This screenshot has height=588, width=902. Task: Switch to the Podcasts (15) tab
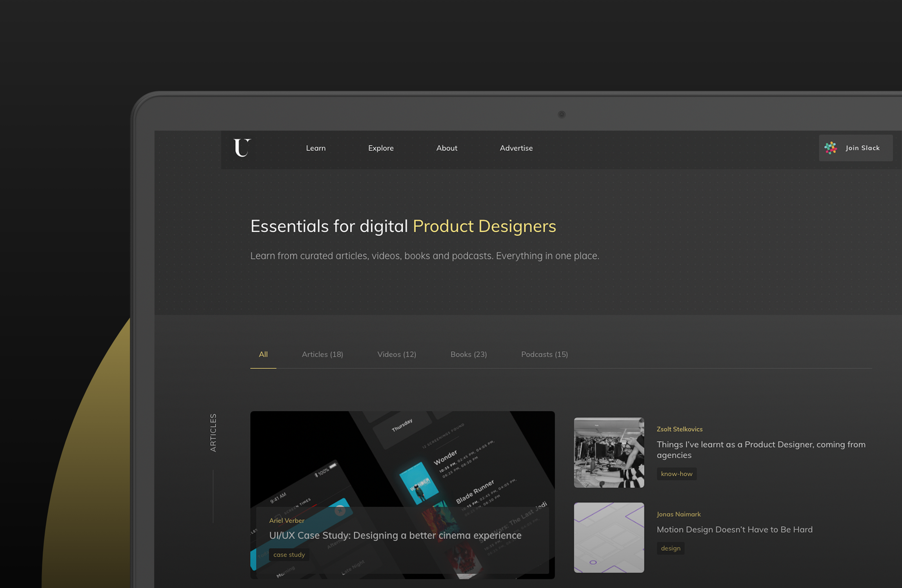click(544, 354)
